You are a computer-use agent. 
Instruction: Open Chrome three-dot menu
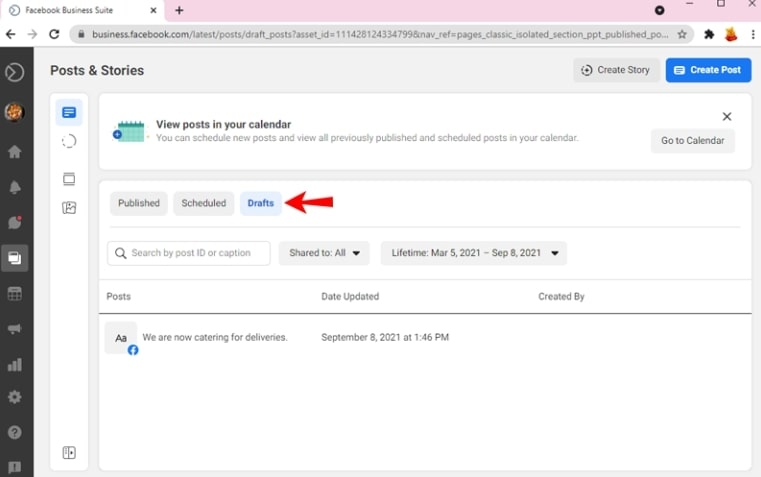click(753, 34)
